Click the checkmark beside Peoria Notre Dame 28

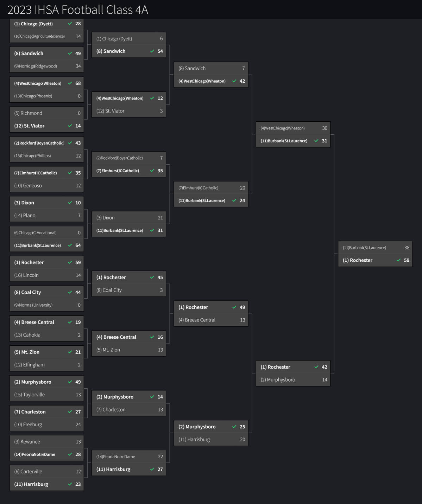point(70,454)
